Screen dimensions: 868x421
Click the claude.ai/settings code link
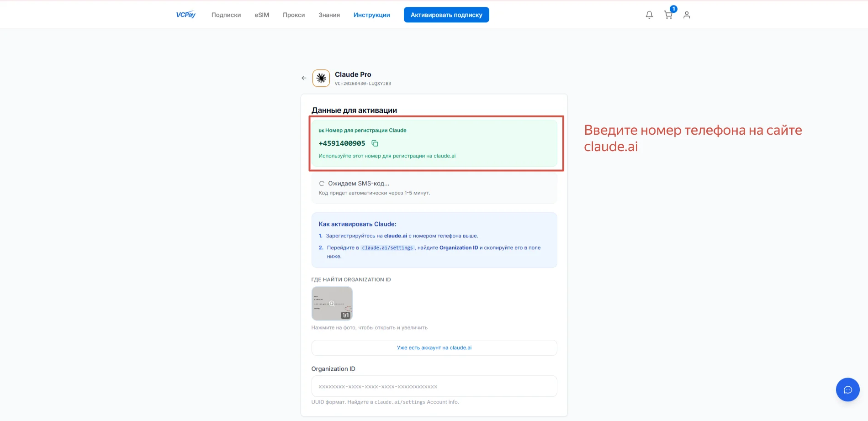(x=387, y=248)
